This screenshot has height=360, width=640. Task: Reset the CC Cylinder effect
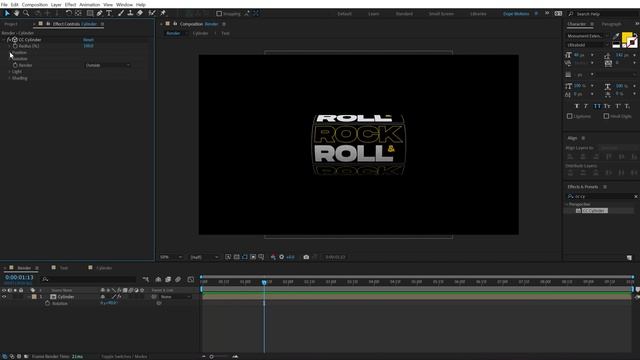tap(89, 40)
